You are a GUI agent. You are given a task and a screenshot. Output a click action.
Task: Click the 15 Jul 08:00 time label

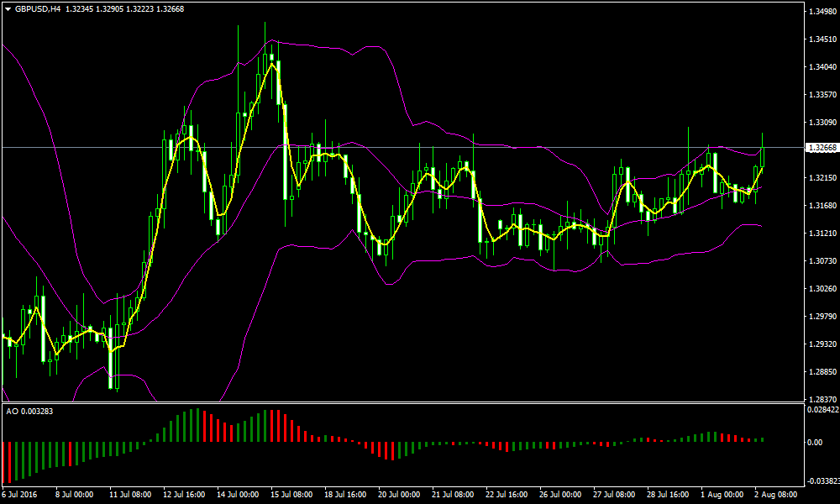click(291, 495)
